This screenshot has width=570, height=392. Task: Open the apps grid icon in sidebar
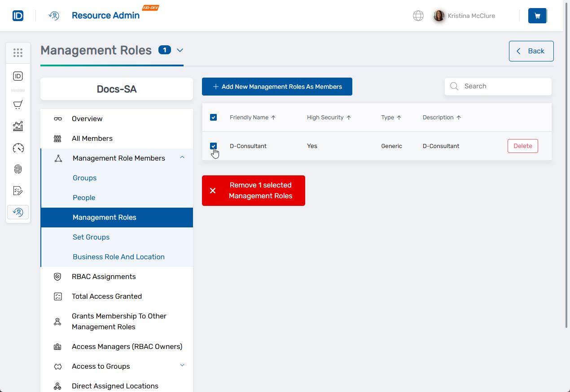[18, 53]
